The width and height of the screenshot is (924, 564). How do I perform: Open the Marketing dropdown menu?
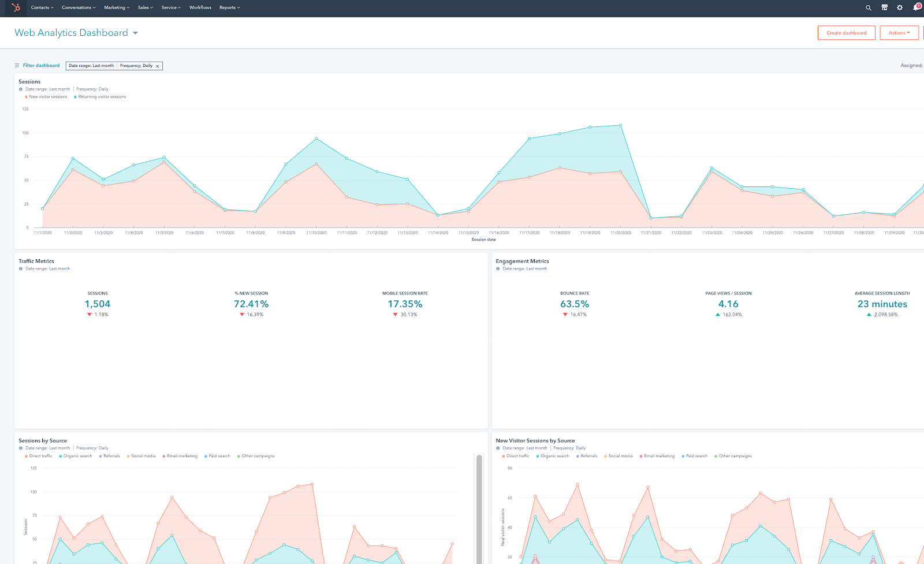[x=117, y=8]
